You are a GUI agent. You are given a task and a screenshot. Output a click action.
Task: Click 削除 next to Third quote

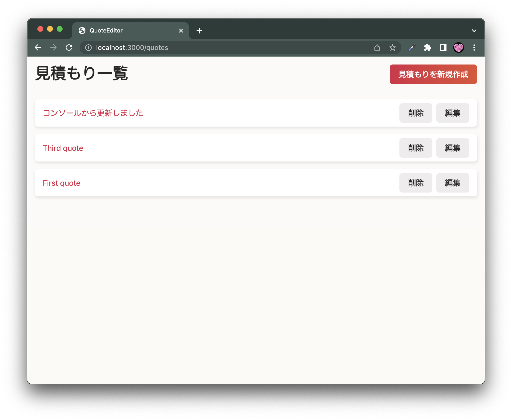pos(415,148)
